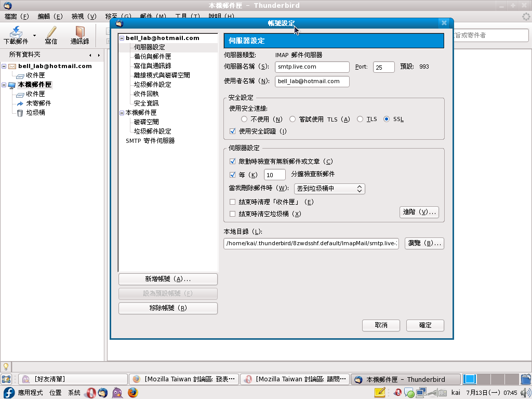
Task: Open the 檢視 (V) menu
Action: (x=84, y=16)
